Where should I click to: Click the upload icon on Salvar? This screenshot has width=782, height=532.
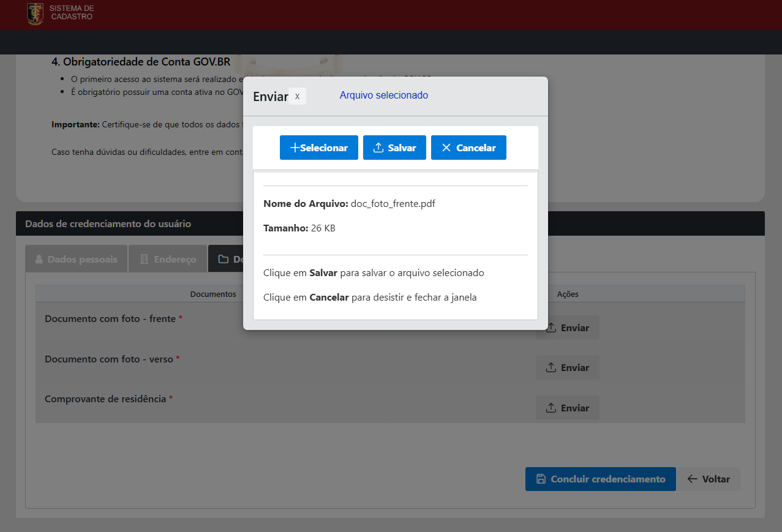click(x=378, y=148)
